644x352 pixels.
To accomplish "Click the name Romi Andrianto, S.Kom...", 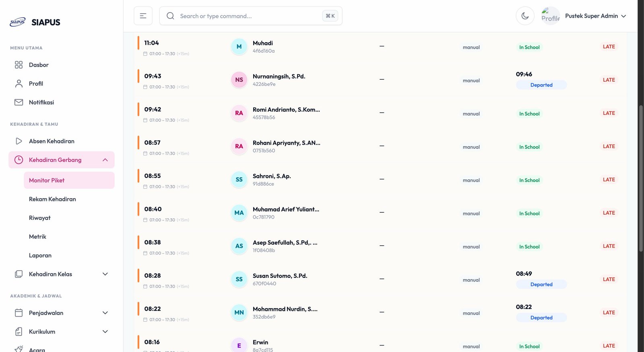I will pos(286,110).
